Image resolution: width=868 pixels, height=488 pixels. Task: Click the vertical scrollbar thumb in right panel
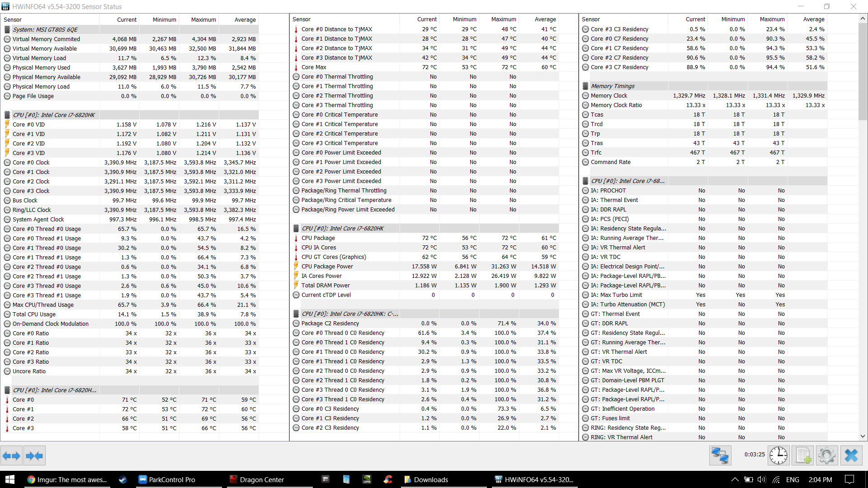click(x=863, y=71)
